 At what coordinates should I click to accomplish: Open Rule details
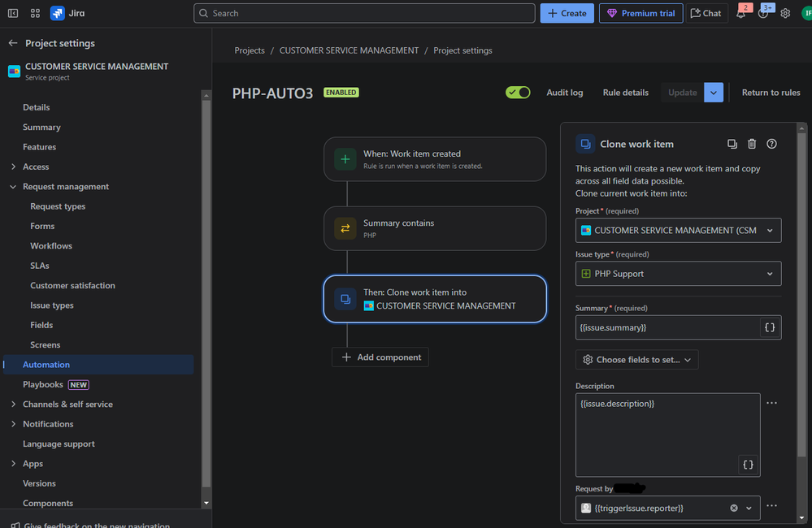pyautogui.click(x=626, y=93)
